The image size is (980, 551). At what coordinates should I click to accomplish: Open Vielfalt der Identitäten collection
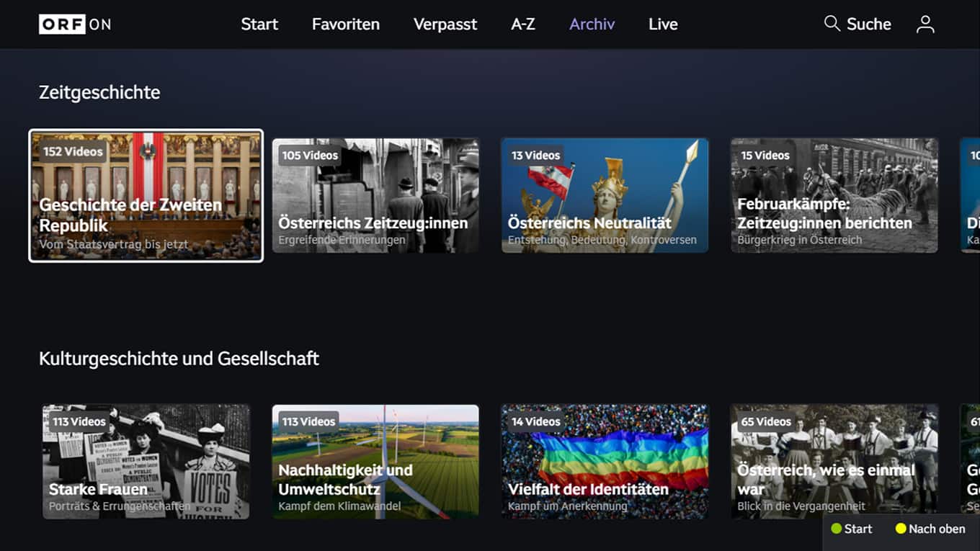coord(605,462)
